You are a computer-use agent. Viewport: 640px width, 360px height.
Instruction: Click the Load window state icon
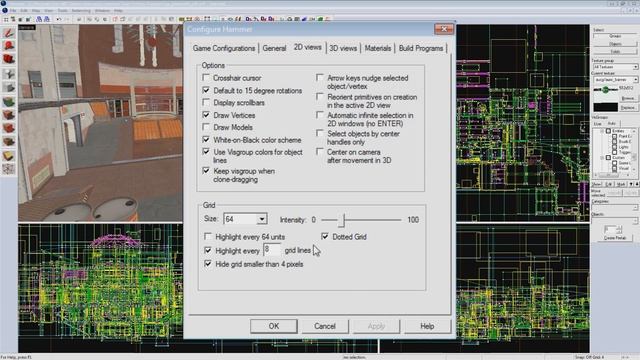pyautogui.click(x=39, y=19)
